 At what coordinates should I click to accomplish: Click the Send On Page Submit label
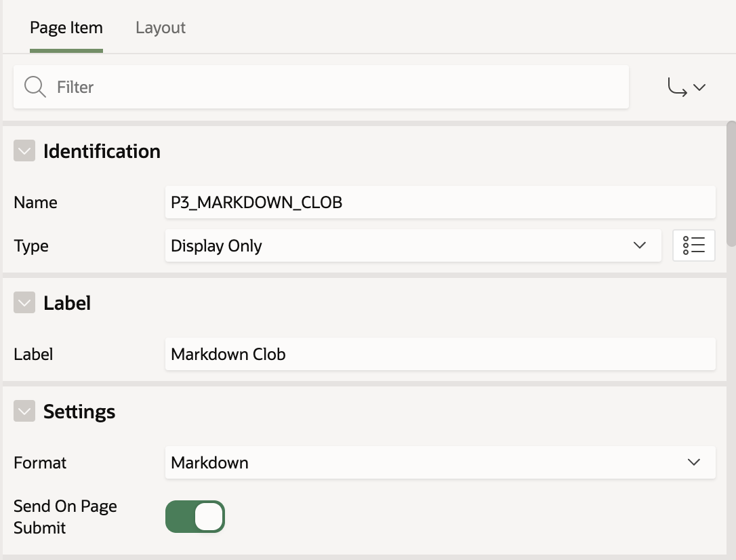click(x=65, y=517)
